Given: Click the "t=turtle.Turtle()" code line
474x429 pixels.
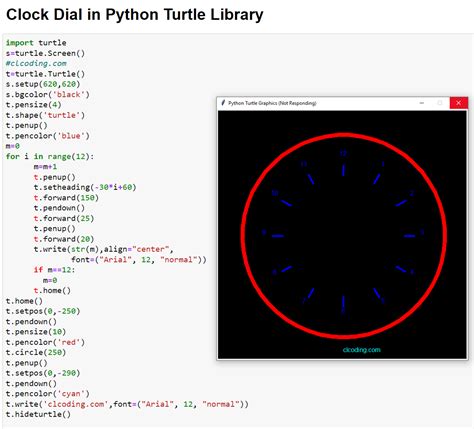Looking at the screenshot, I should point(45,74).
